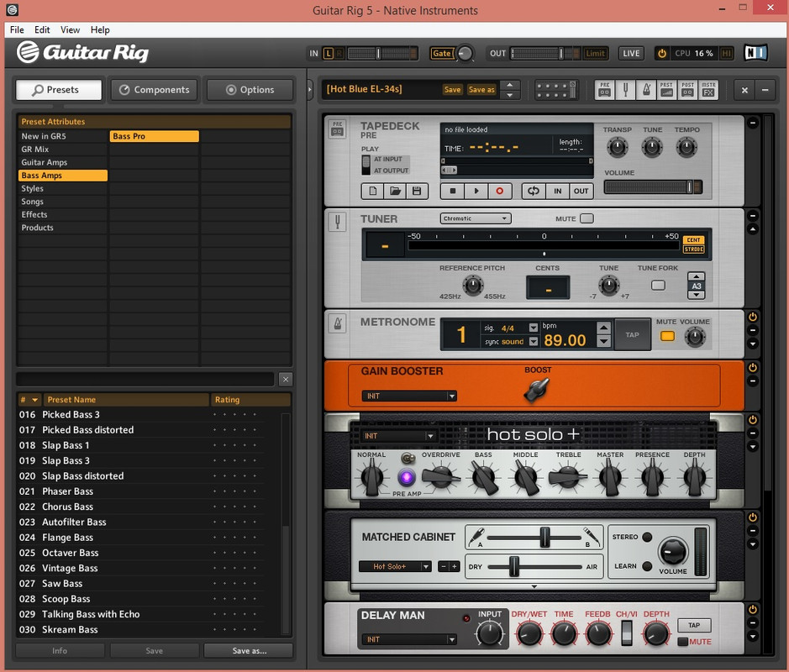Screen dimensions: 789x672
Task: Click the Guitar Rig logo
Action: tap(82, 52)
